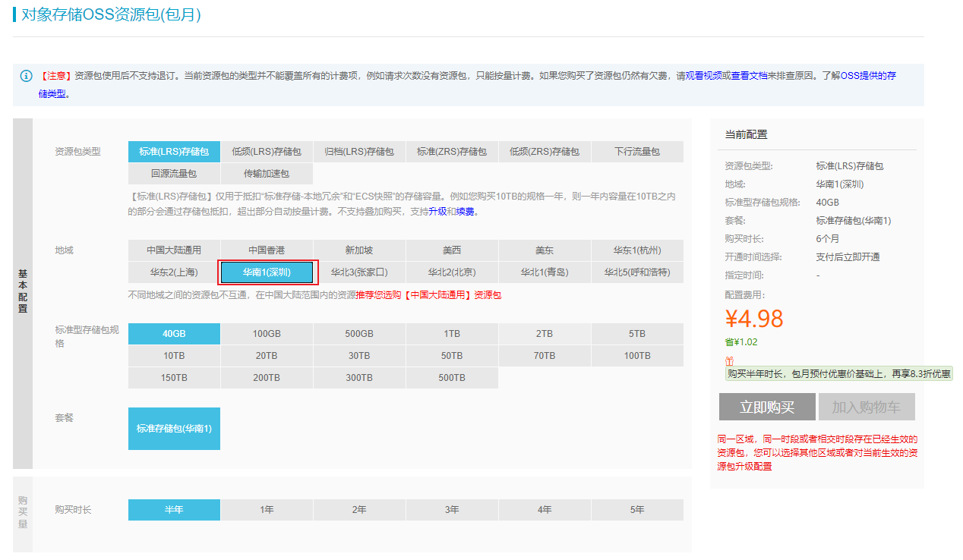Click the 立即购买 button
This screenshot has height=560, width=963.
pyautogui.click(x=767, y=407)
